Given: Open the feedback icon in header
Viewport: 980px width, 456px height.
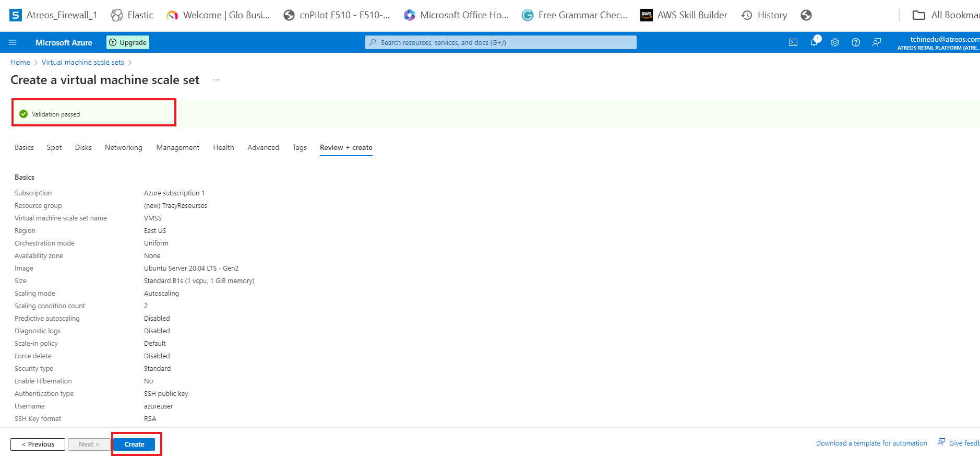Looking at the screenshot, I should point(877,42).
